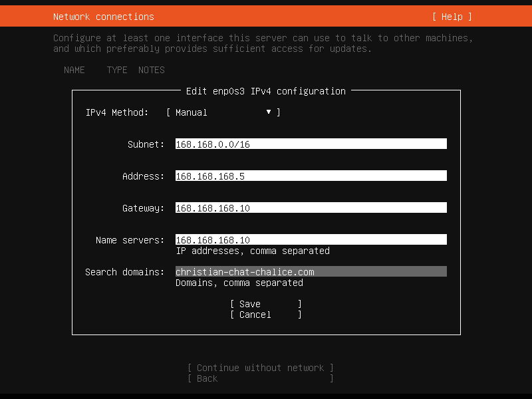
Task: Click the Domains, comma separated hint
Action: pyautogui.click(x=239, y=283)
